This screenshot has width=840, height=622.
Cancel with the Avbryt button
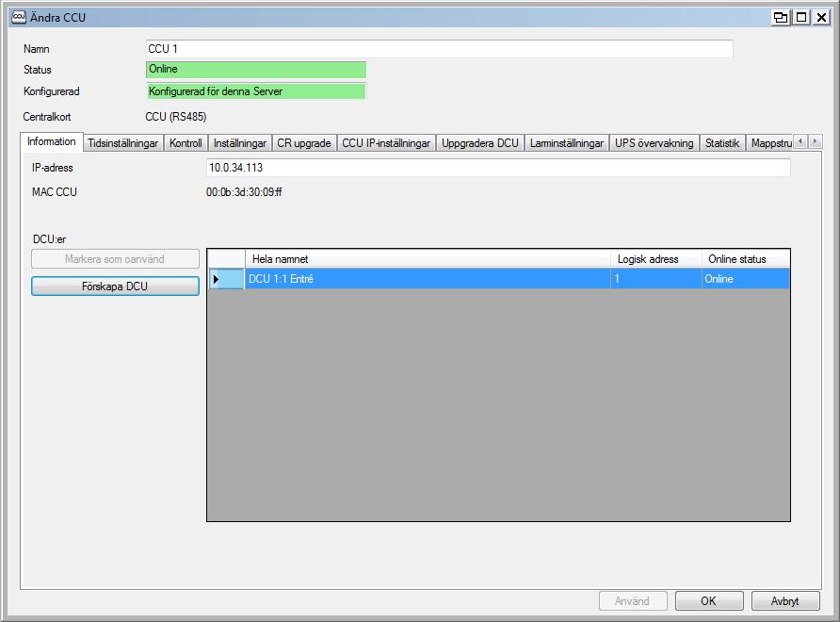[785, 601]
